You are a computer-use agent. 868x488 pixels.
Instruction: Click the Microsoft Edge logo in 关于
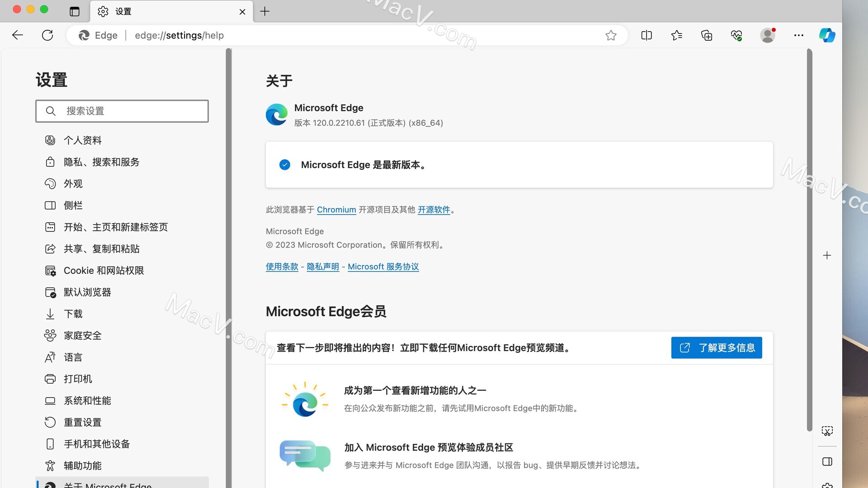pyautogui.click(x=277, y=115)
